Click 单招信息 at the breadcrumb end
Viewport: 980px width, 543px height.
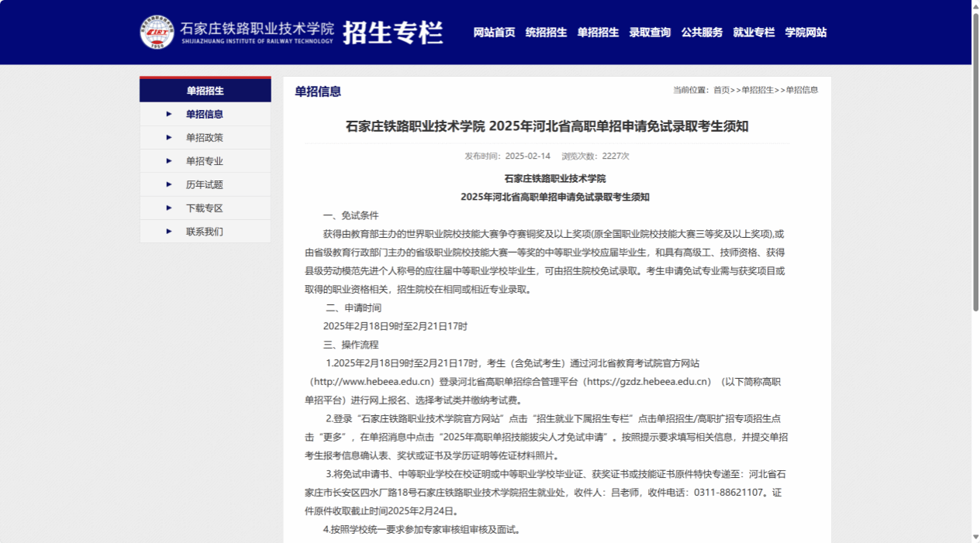pyautogui.click(x=802, y=90)
